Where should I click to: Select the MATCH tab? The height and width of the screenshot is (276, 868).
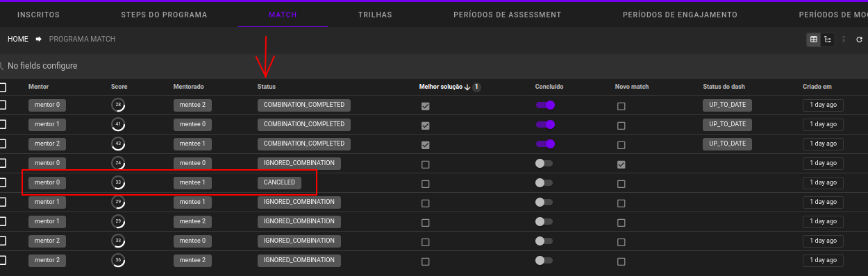[283, 15]
